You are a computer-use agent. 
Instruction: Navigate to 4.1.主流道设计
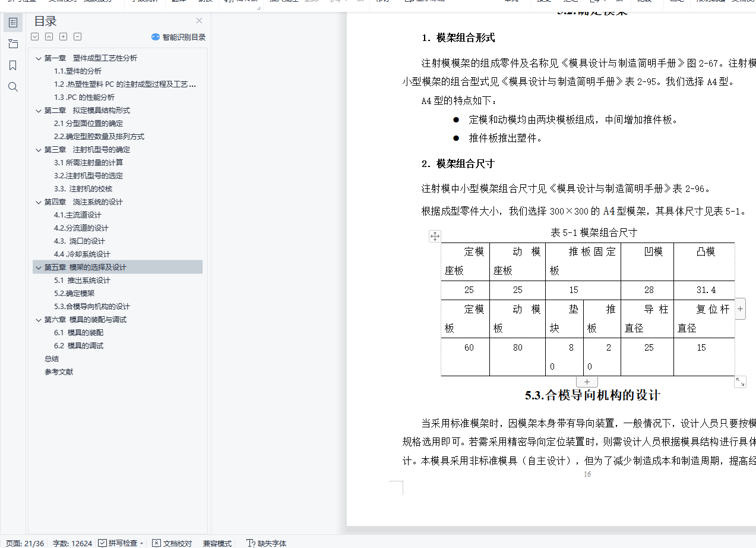click(78, 215)
